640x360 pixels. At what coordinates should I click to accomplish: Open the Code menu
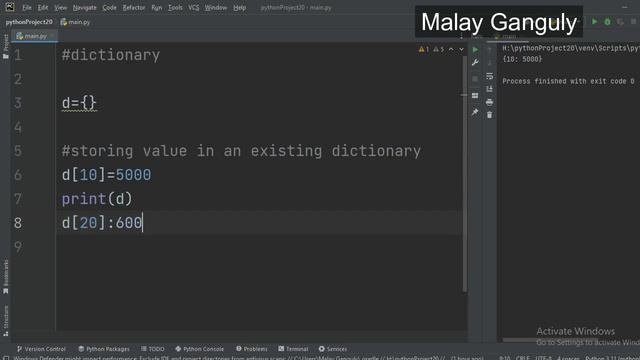[x=109, y=7]
